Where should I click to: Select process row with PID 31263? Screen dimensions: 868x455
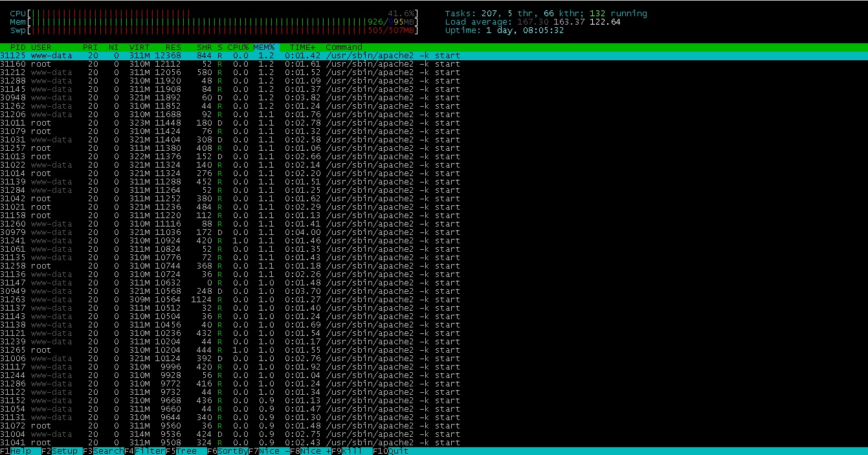pyautogui.click(x=434, y=300)
